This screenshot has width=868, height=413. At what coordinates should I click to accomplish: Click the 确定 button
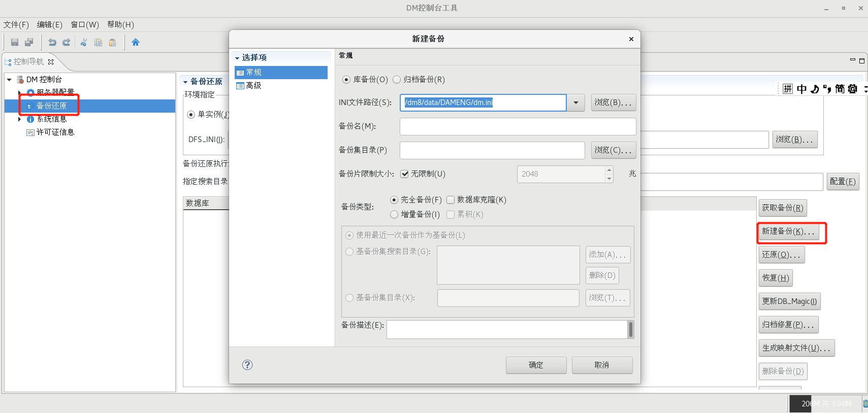536,365
